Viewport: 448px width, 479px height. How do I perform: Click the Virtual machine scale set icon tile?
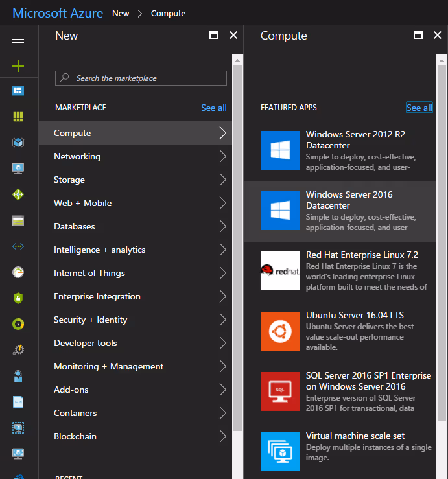point(280,452)
